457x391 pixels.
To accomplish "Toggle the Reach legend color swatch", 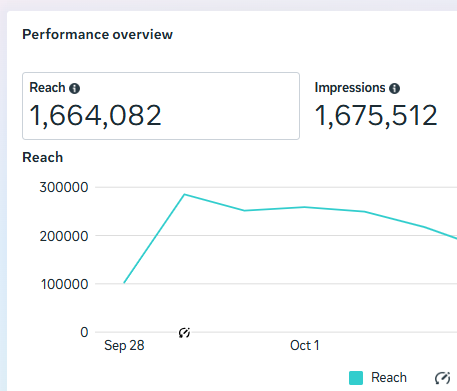I will tap(356, 378).
